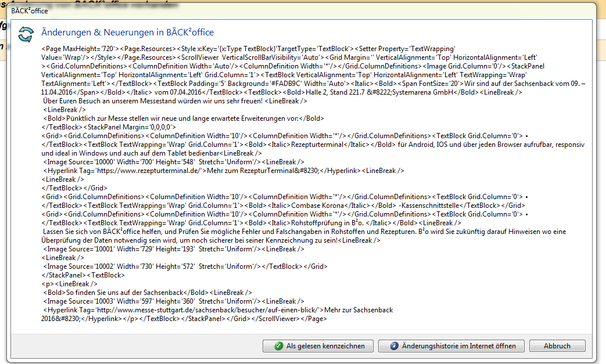
Task: Click the line 'Über Euren Besuch an unserem Messestand'
Action: (152, 101)
